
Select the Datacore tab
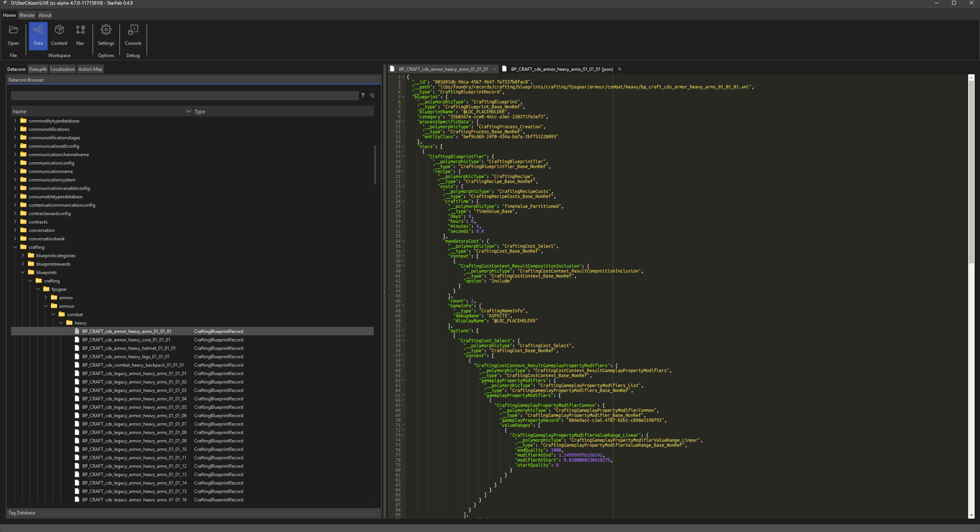point(16,69)
